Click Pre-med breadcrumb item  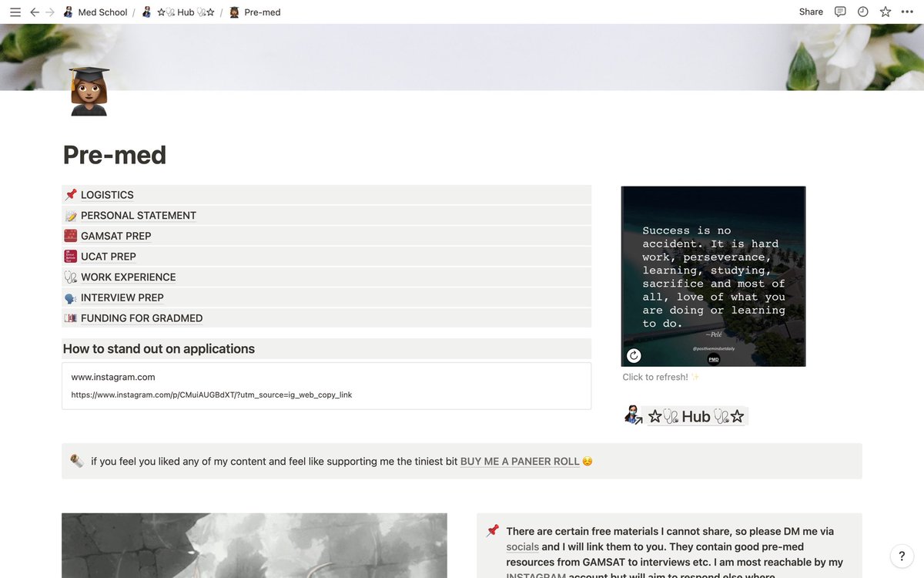coord(255,12)
